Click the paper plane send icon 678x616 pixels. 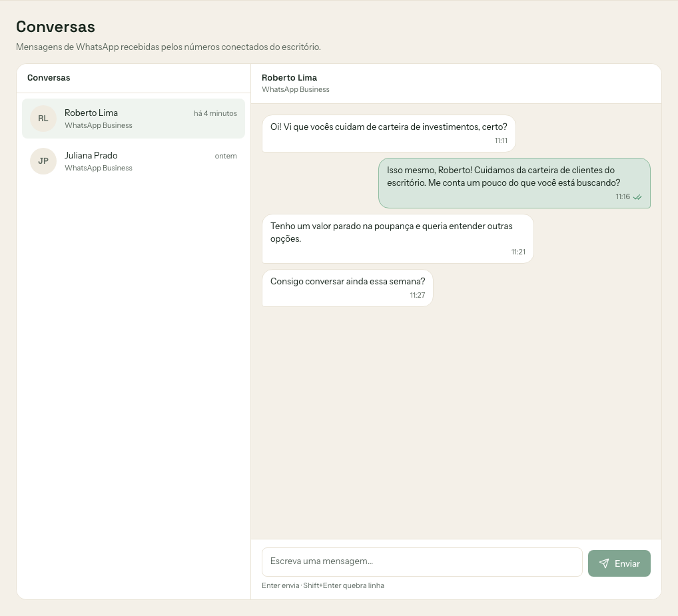604,563
